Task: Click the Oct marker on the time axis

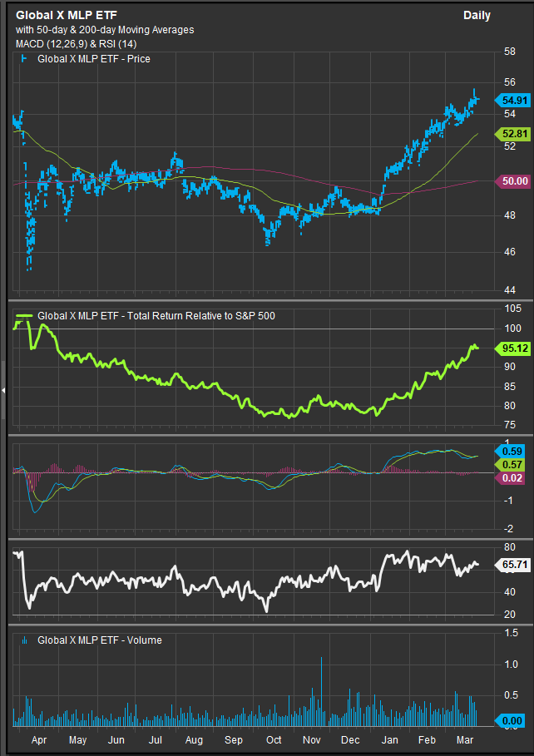Action: [x=273, y=739]
